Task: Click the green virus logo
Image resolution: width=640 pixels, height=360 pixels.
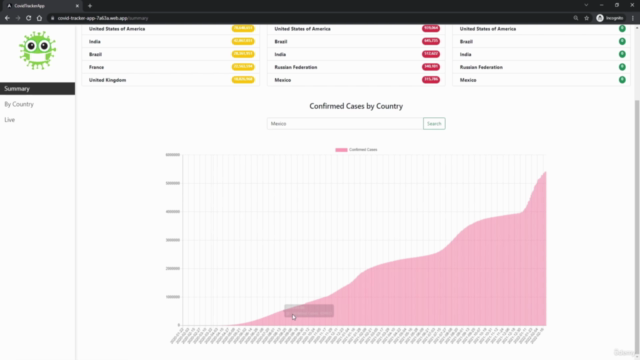Action: click(x=37, y=50)
